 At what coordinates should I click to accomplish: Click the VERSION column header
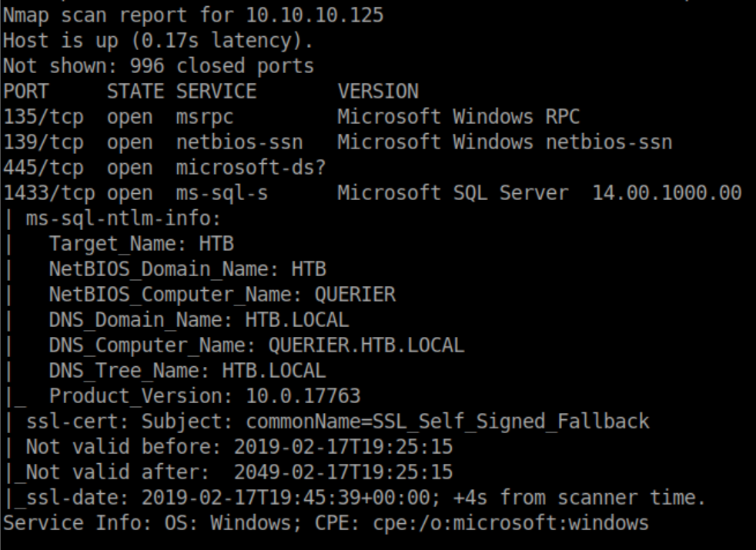(378, 92)
